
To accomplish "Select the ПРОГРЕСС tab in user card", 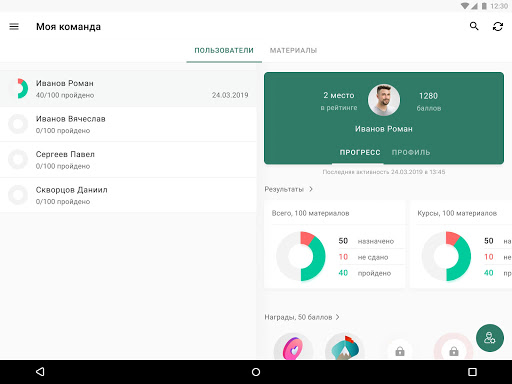I will click(x=360, y=152).
